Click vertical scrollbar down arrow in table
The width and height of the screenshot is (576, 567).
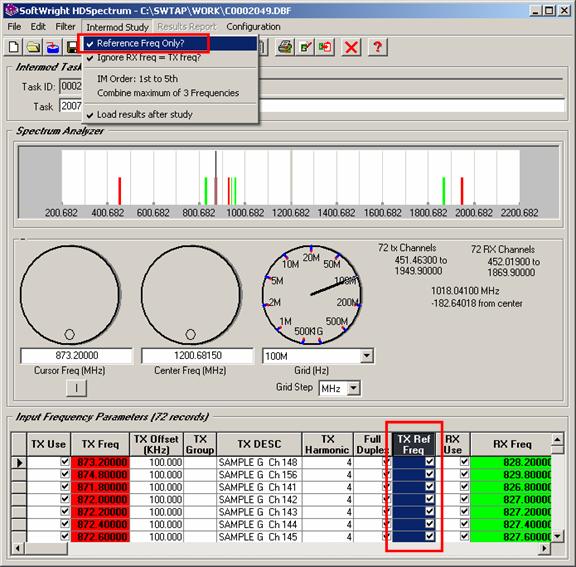coord(557,536)
